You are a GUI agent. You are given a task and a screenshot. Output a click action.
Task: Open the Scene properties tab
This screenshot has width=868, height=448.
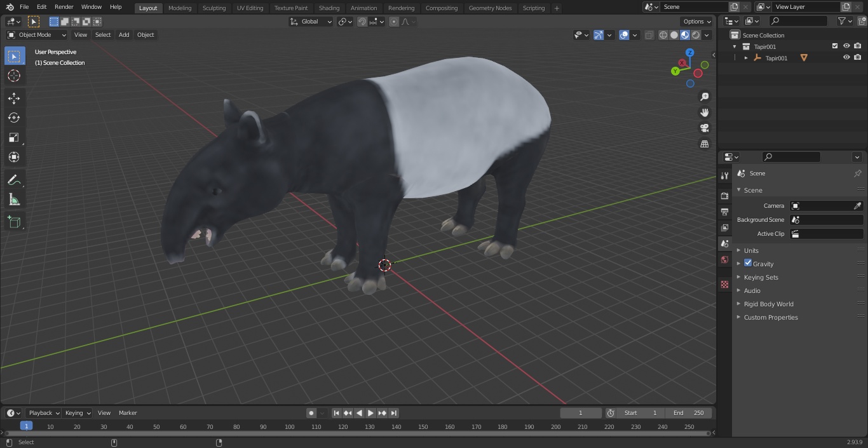(724, 243)
